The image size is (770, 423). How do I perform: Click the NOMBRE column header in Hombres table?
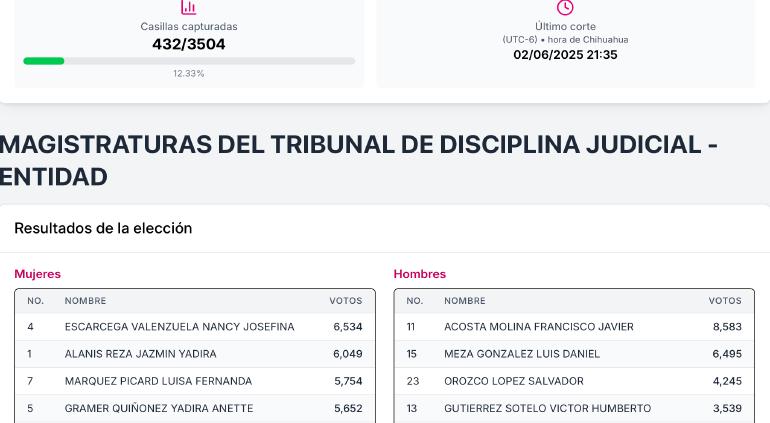465,301
